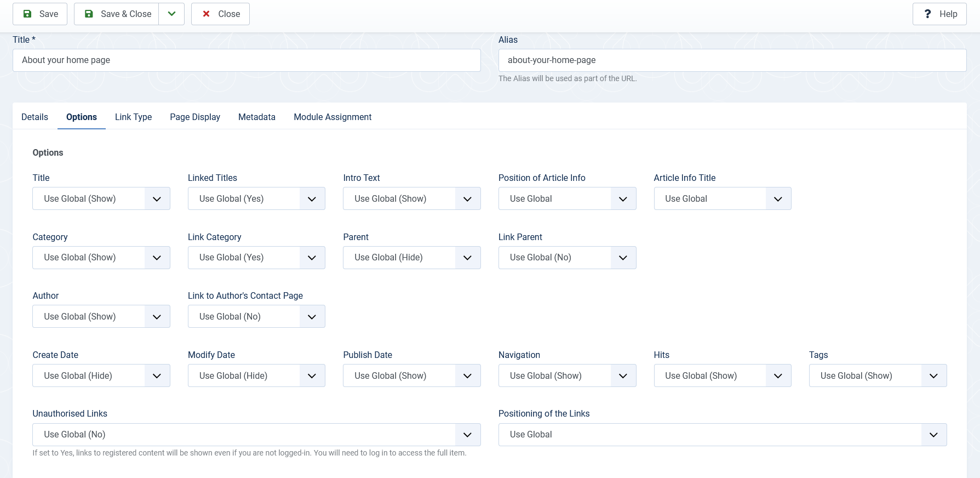Viewport: 980px width, 478px height.
Task: Open the Intro Text dropdown
Action: [412, 198]
